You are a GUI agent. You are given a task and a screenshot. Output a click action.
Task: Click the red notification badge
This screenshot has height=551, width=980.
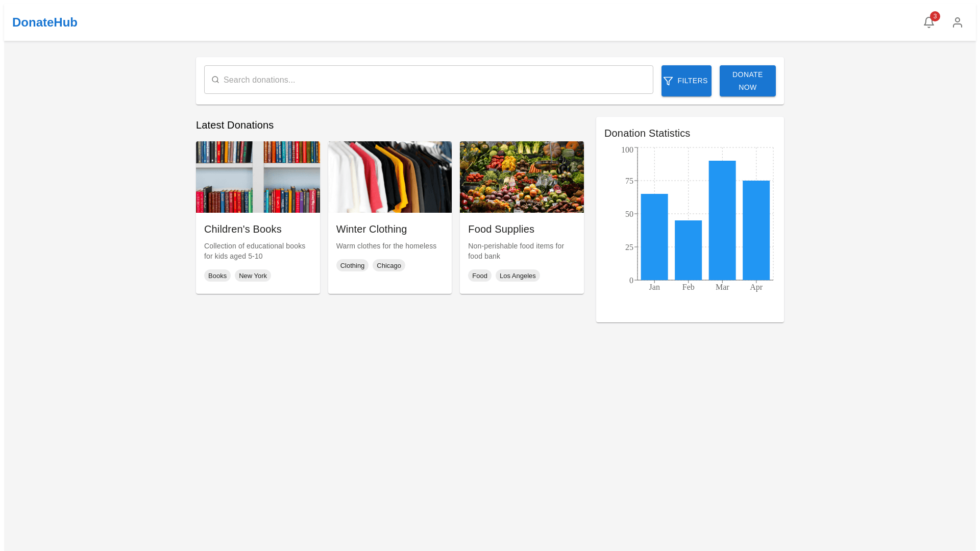(x=935, y=16)
